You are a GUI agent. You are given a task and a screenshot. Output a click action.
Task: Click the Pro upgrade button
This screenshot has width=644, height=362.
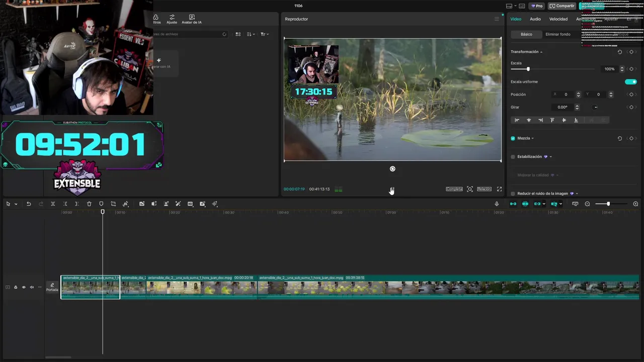coord(537,6)
